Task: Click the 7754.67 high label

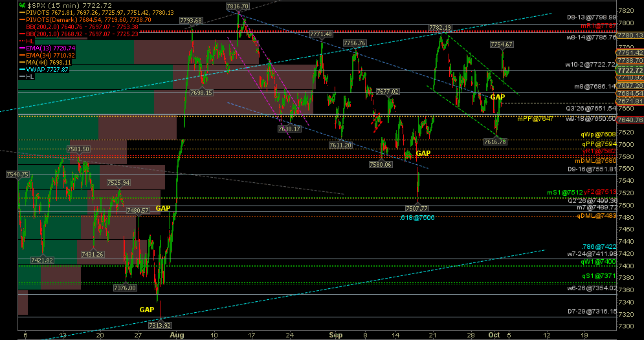Action: click(x=502, y=44)
